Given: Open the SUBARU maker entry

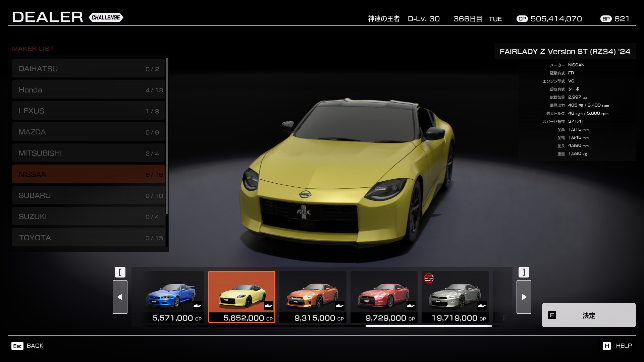Looking at the screenshot, I should [89, 195].
